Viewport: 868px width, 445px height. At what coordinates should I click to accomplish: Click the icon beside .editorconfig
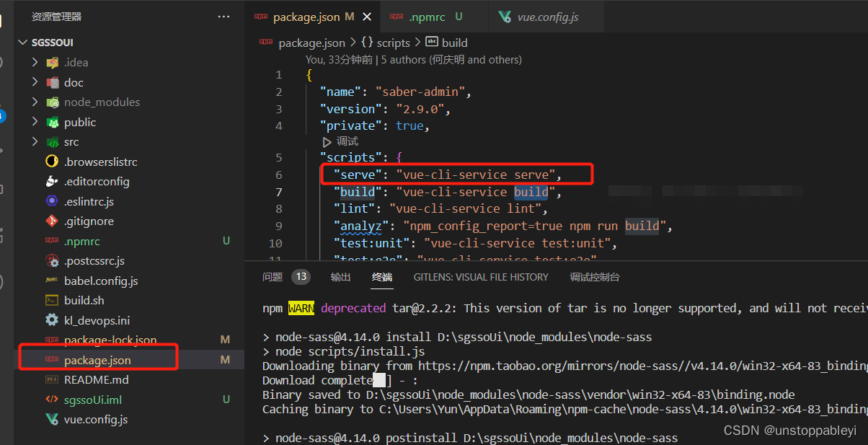point(53,181)
